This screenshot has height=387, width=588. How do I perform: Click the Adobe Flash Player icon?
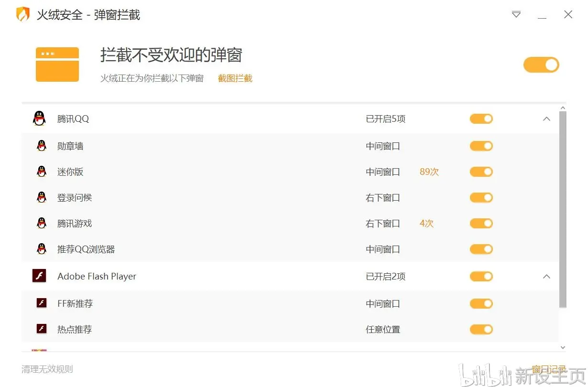[x=39, y=276]
